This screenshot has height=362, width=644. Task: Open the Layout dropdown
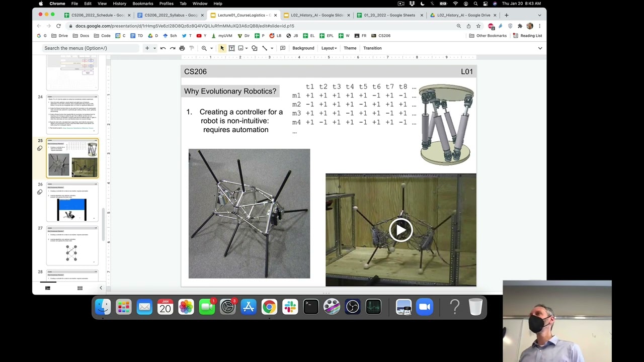[x=329, y=48]
